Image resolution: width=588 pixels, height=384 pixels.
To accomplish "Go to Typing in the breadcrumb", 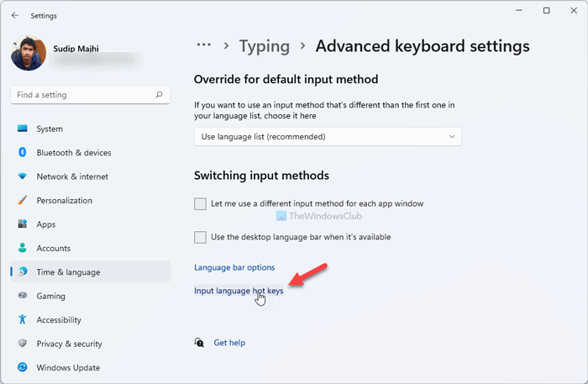I will click(266, 45).
